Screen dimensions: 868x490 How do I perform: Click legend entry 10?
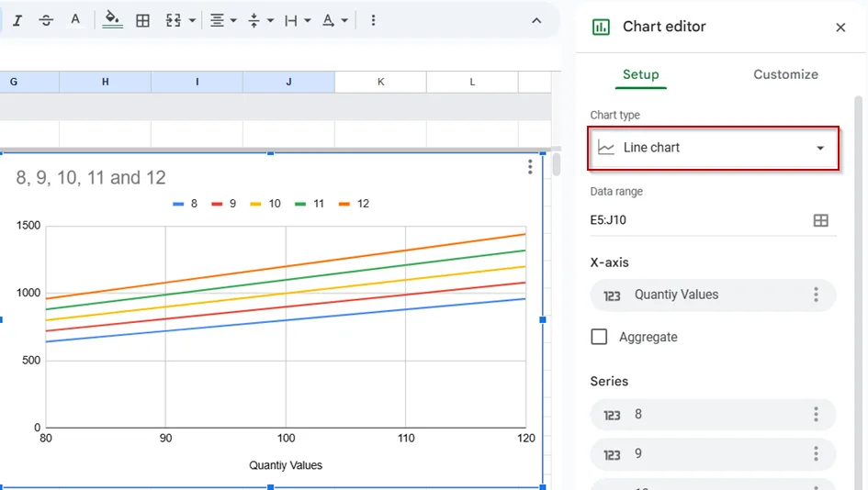[265, 204]
